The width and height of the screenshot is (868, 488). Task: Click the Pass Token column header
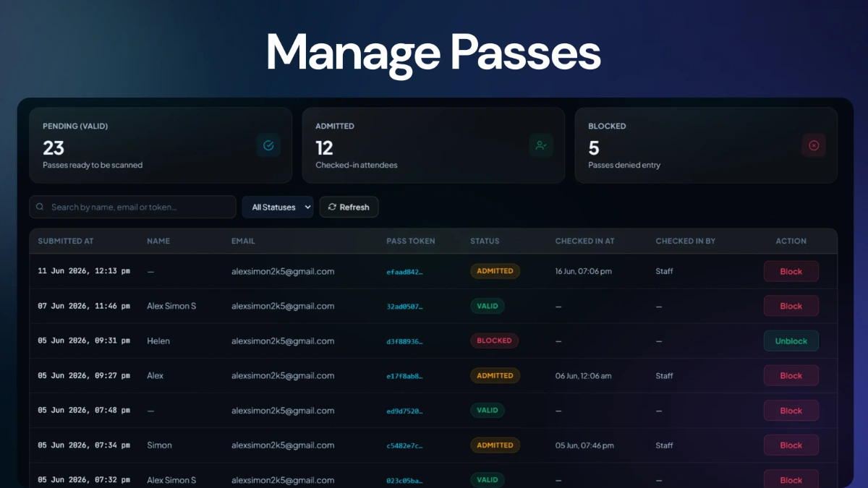tap(411, 241)
